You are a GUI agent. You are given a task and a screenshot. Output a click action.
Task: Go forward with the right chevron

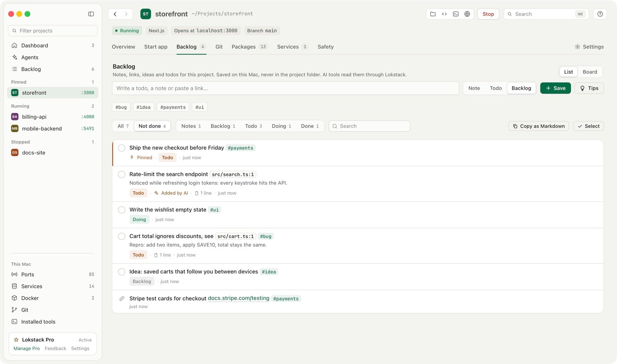pos(126,14)
